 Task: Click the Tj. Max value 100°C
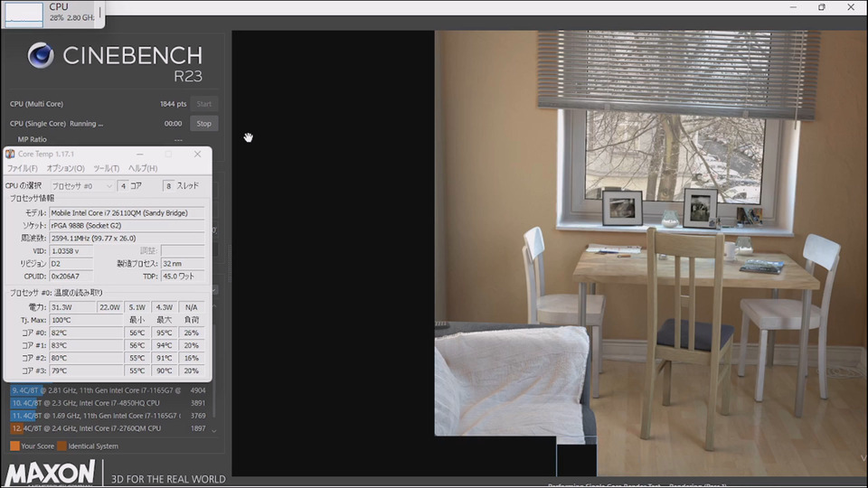[x=86, y=320]
